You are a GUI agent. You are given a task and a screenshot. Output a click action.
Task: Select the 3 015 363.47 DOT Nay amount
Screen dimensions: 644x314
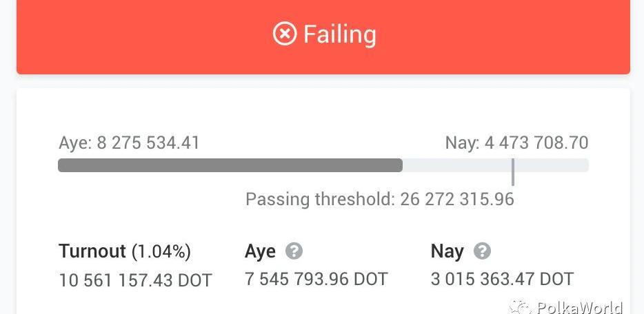click(x=502, y=279)
